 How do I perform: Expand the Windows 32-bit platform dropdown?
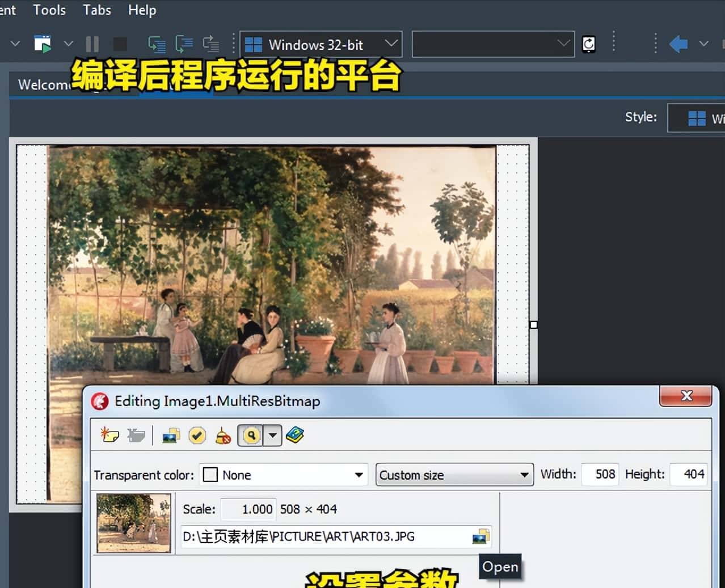pyautogui.click(x=391, y=44)
